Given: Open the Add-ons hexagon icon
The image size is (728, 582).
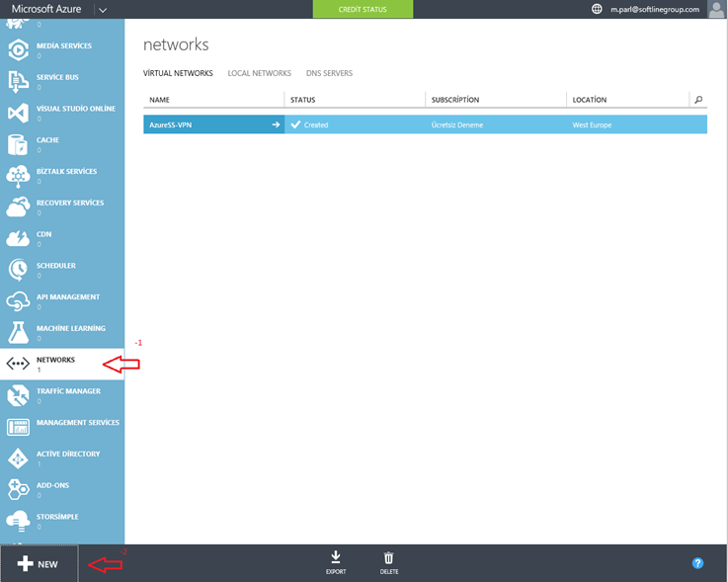Looking at the screenshot, I should [18, 489].
